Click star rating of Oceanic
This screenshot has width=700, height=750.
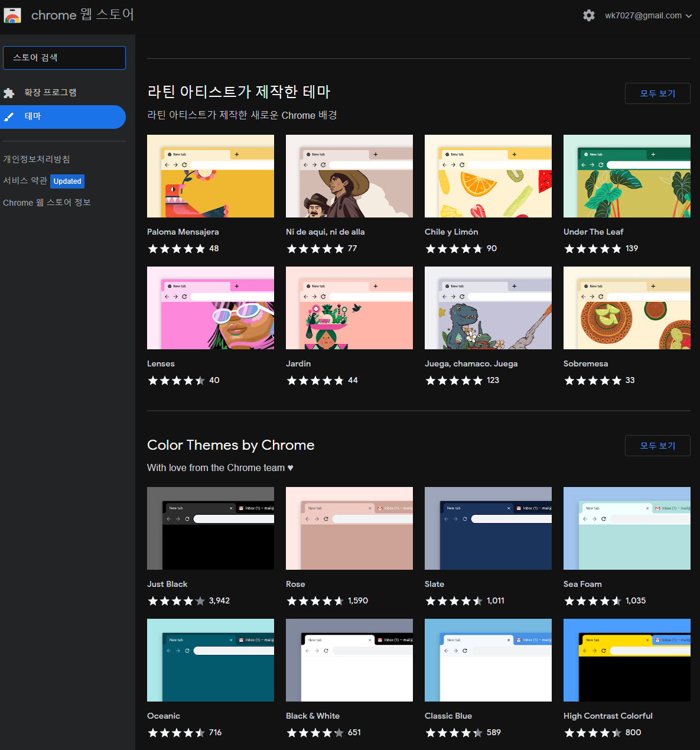pyautogui.click(x=176, y=733)
